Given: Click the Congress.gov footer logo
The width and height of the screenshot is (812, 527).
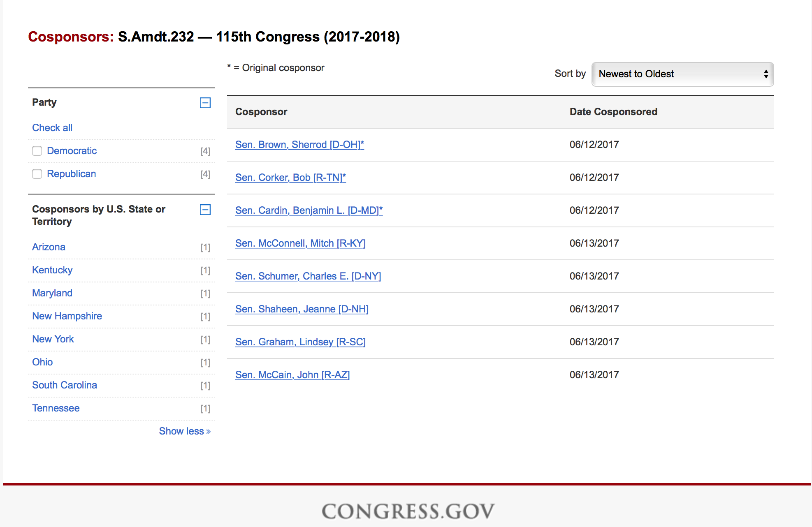Looking at the screenshot, I should pos(408,511).
